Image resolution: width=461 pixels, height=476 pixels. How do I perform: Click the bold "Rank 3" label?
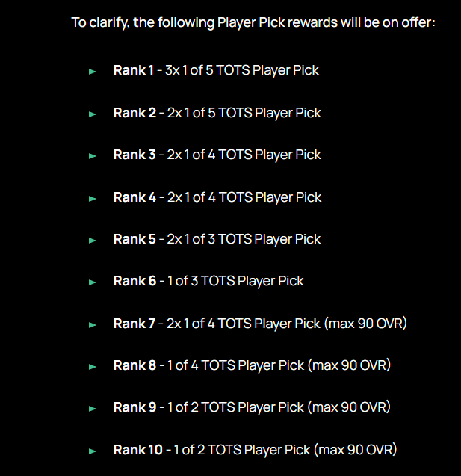(134, 155)
